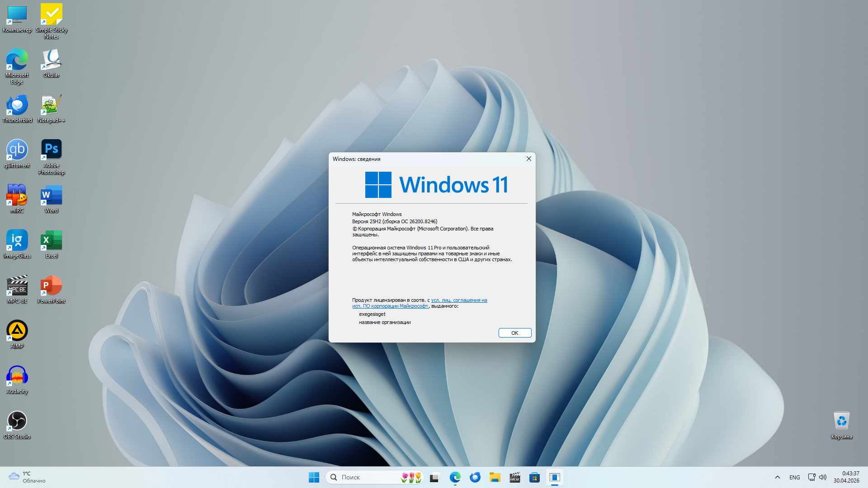This screenshot has width=868, height=488.
Task: Select the Notepad++ desktop shortcut
Action: [x=52, y=108]
